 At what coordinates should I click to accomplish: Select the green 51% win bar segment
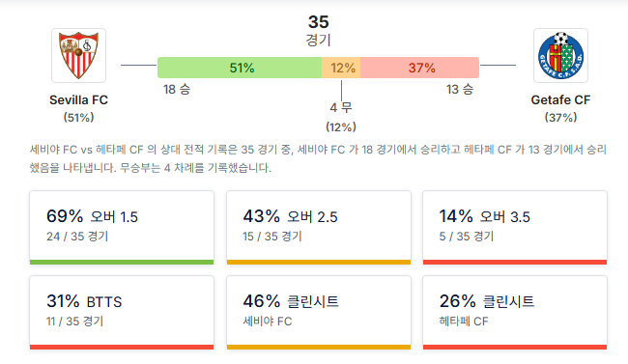[x=240, y=68]
